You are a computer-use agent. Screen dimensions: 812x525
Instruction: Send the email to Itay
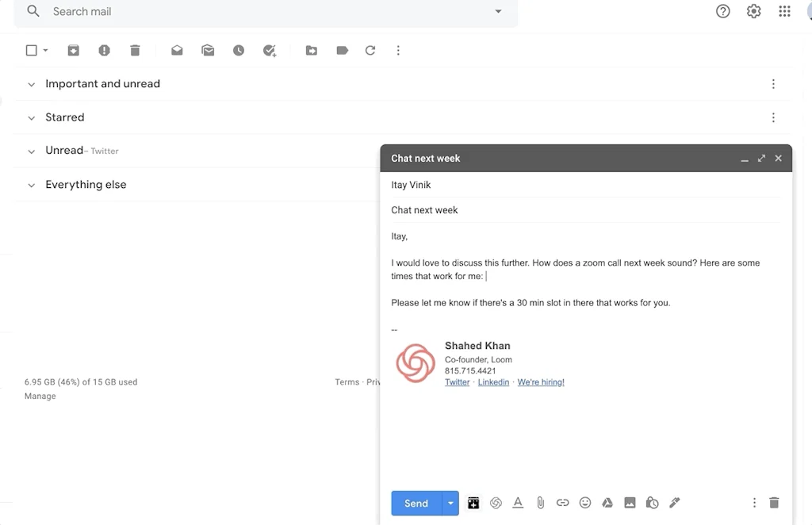[416, 503]
